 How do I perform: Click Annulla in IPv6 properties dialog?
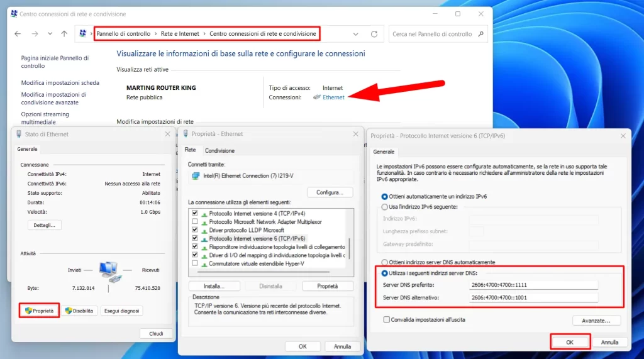[609, 342]
